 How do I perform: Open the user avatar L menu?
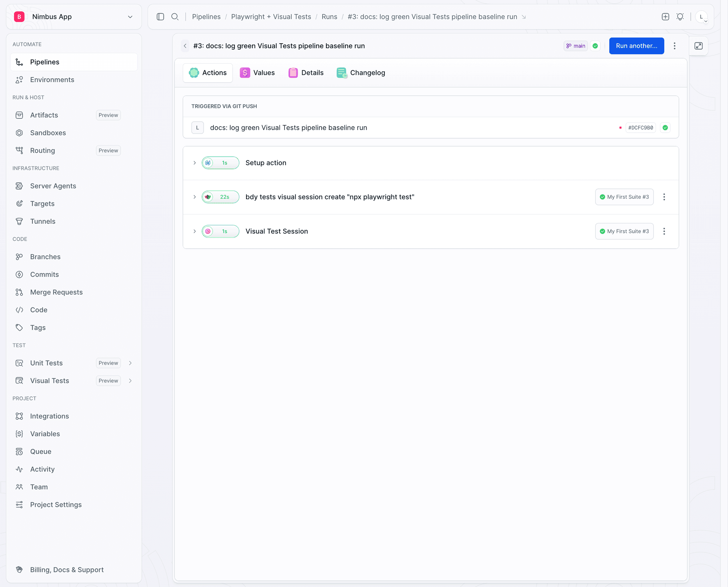(701, 17)
